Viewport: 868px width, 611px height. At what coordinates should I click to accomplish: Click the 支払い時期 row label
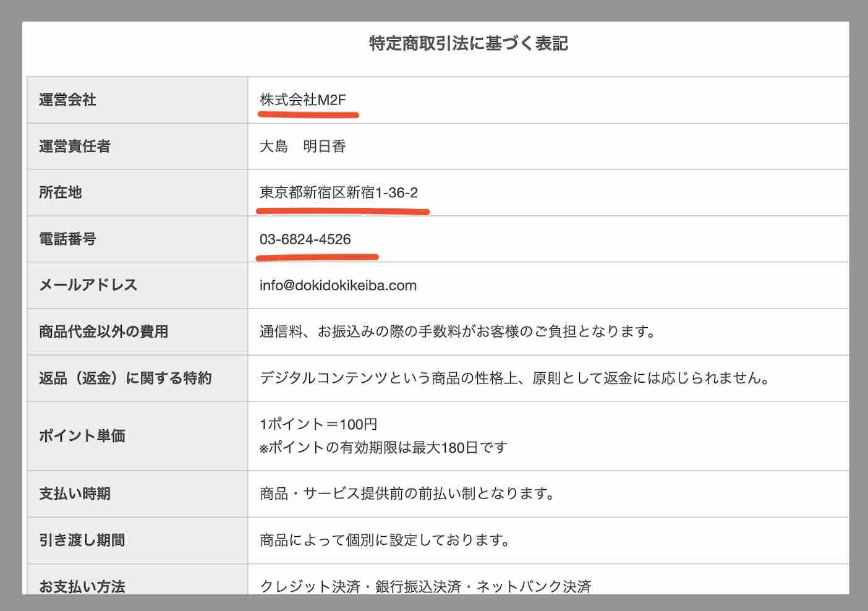point(74,493)
